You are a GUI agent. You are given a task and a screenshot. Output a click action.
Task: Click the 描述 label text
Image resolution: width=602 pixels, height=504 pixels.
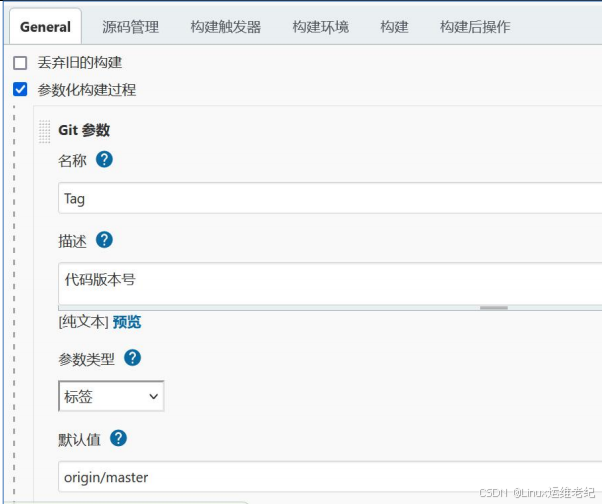pos(73,241)
